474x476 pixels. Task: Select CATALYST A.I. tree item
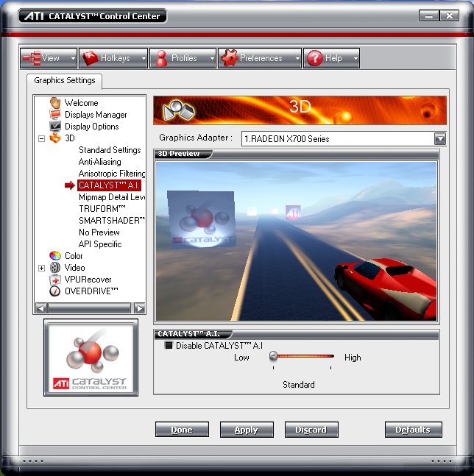coord(109,185)
